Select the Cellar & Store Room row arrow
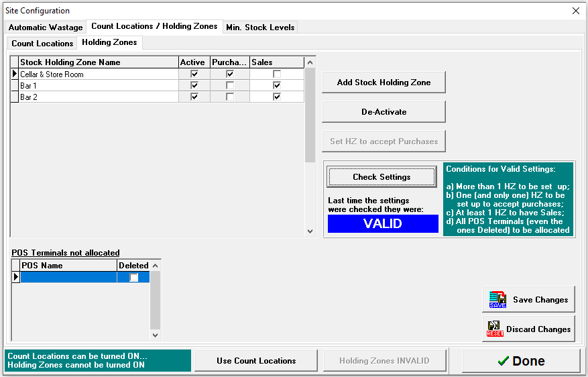588x377 pixels. coord(15,74)
